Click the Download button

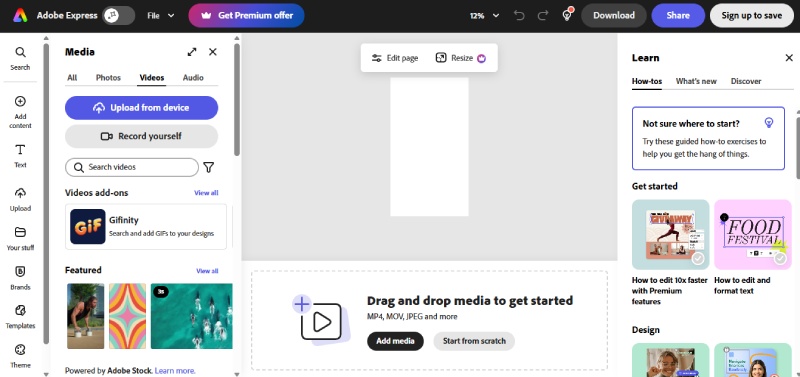[614, 15]
